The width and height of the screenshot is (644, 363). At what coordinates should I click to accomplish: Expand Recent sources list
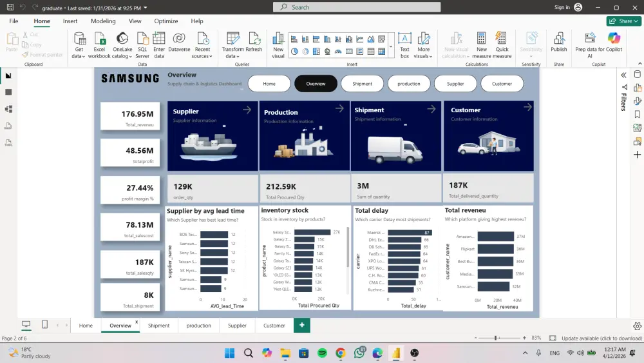[x=202, y=45]
